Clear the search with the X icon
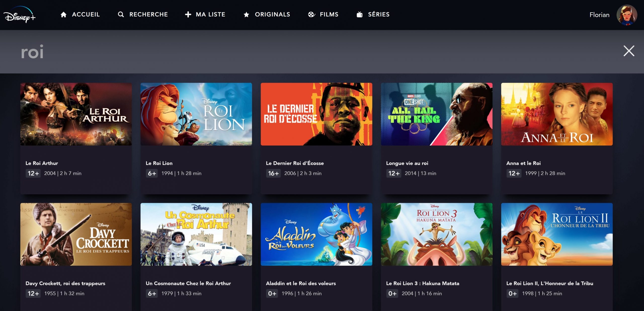 click(629, 51)
